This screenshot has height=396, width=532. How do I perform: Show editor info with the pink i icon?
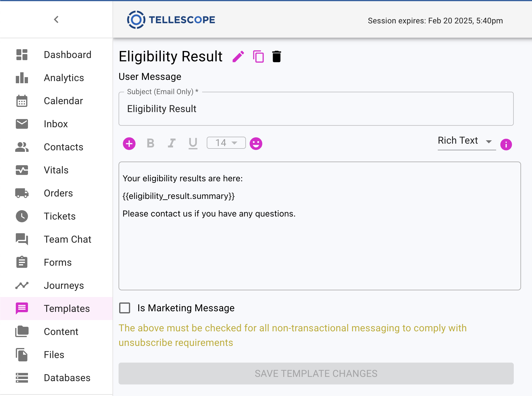tap(506, 145)
